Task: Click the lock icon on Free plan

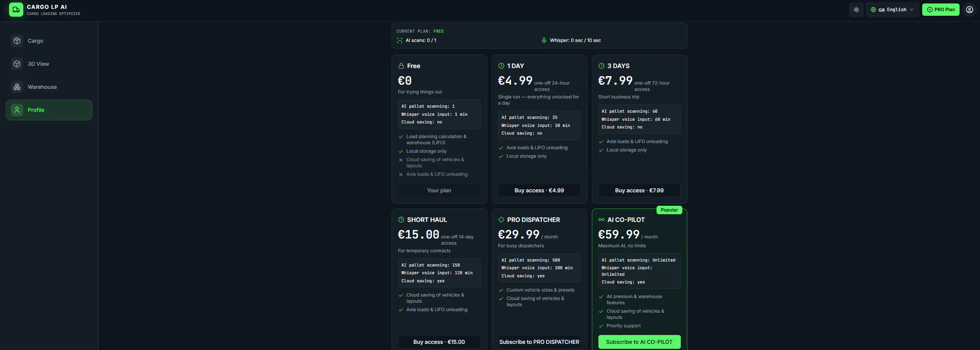Action: coord(401,66)
